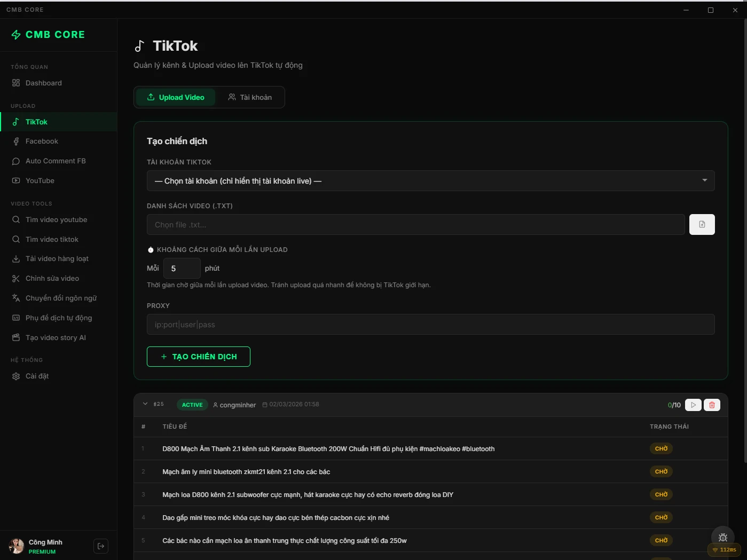Image resolution: width=747 pixels, height=560 pixels.
Task: Click the video list file path field
Action: point(415,225)
